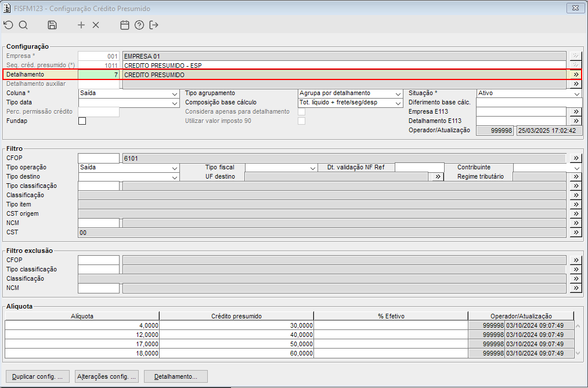Click the Alterações config. button
The image size is (588, 388).
click(107, 376)
